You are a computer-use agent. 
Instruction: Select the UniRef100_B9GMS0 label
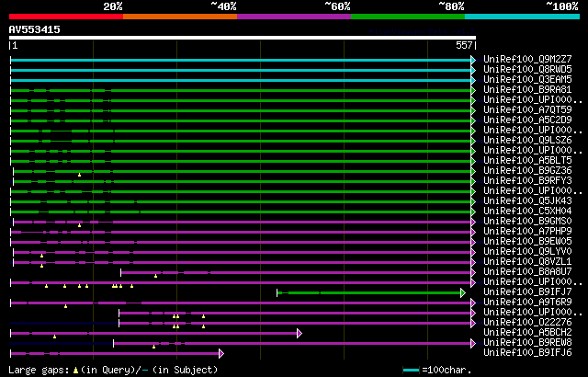coord(527,222)
